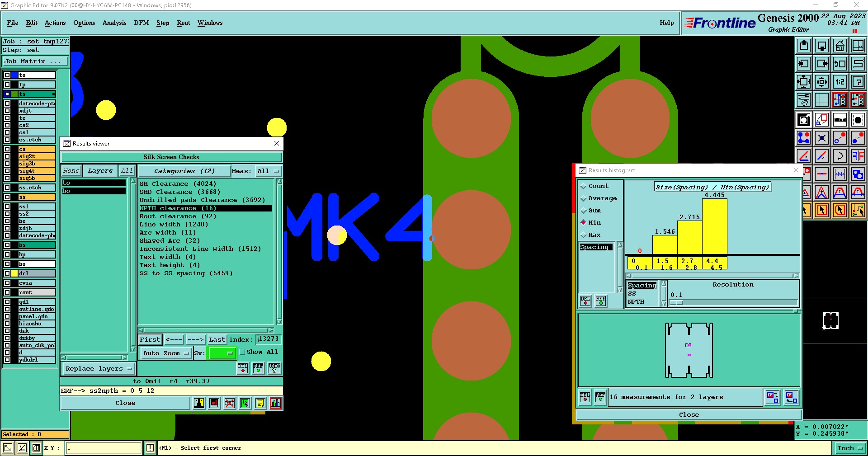Toggle visibility box of layer 'rout'
The height and width of the screenshot is (456, 868).
tap(7, 292)
